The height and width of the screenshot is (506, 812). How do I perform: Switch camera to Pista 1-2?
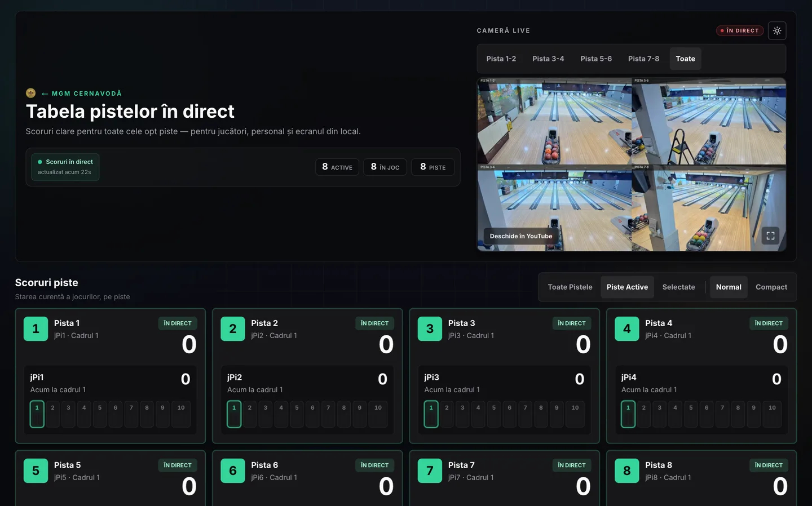click(501, 59)
